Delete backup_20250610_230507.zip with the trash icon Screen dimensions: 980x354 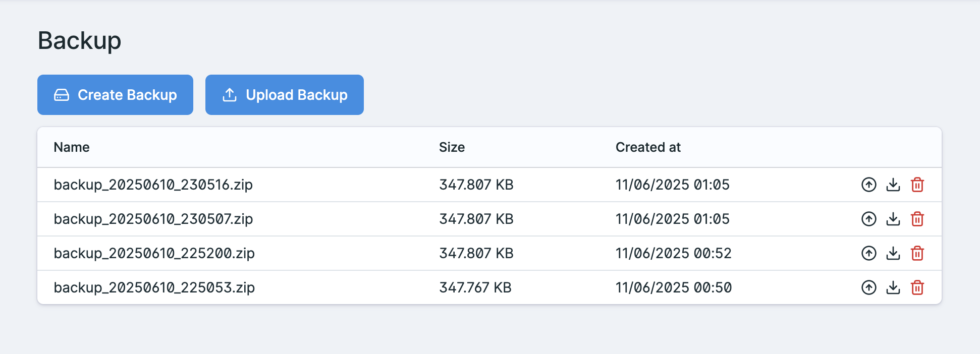click(917, 219)
